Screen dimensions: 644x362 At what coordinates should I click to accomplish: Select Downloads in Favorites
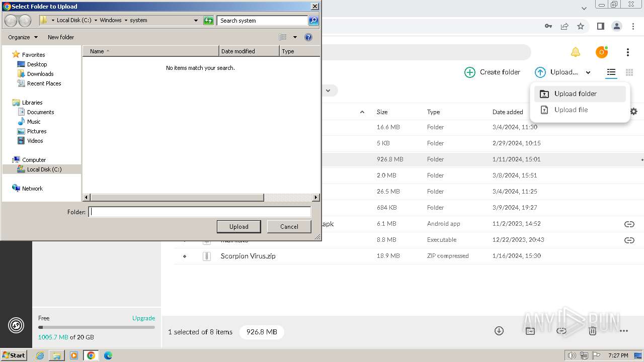click(x=35, y=74)
